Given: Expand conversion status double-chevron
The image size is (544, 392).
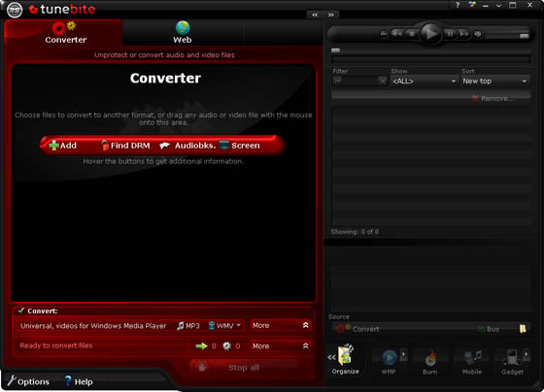Looking at the screenshot, I should point(306,345).
